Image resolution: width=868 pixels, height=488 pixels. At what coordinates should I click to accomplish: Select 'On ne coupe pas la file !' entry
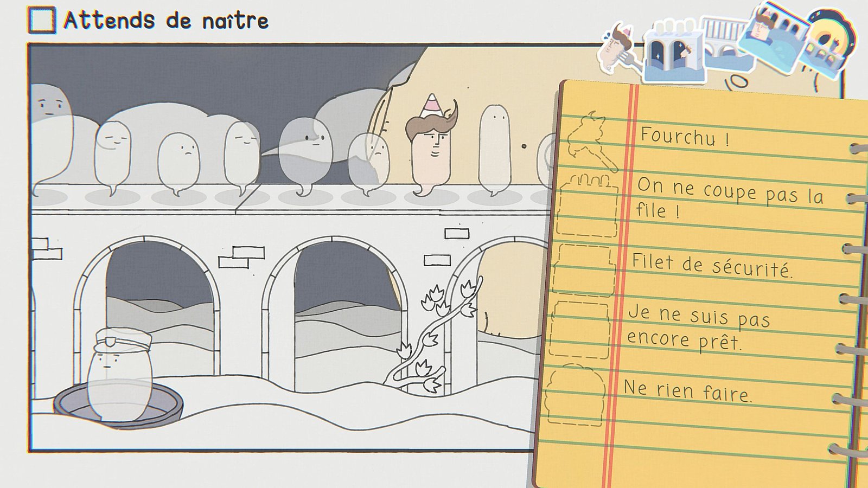click(730, 197)
